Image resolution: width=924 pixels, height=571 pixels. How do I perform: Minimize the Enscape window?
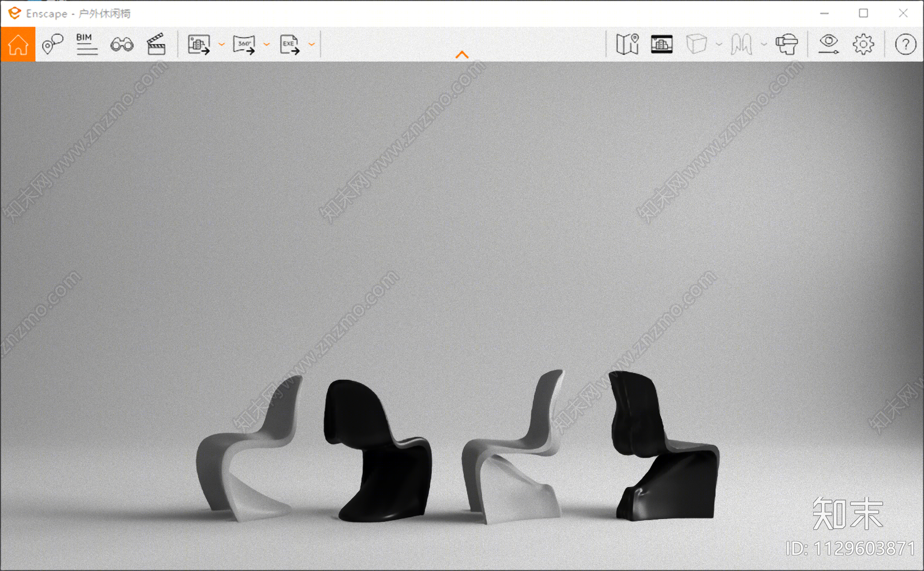[824, 13]
